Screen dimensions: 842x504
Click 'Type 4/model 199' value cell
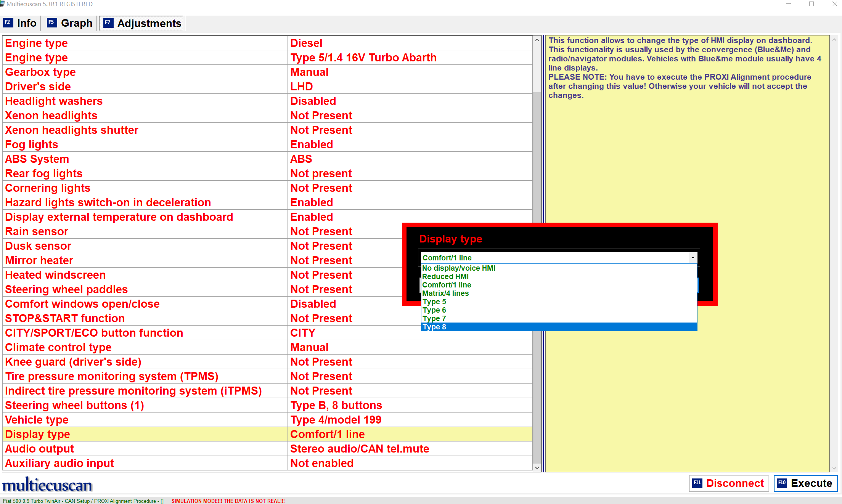pos(410,420)
